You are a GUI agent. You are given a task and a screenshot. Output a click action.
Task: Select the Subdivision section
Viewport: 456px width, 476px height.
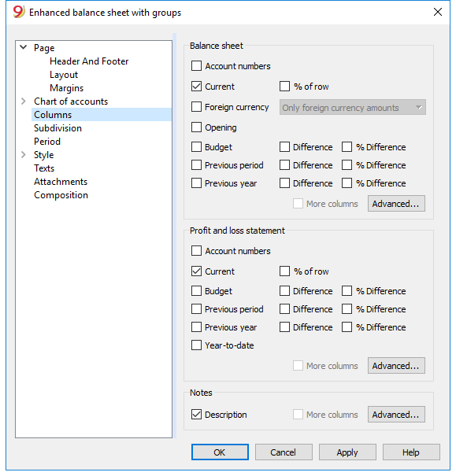pos(57,128)
